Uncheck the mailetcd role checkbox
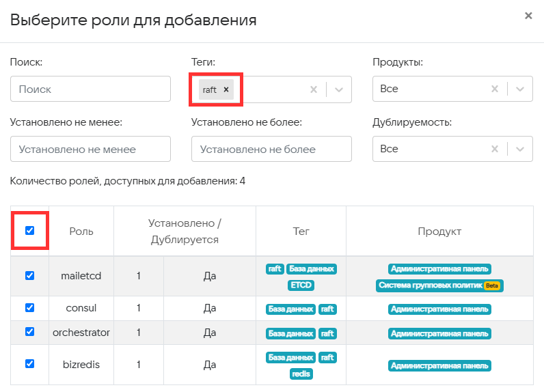 29,276
